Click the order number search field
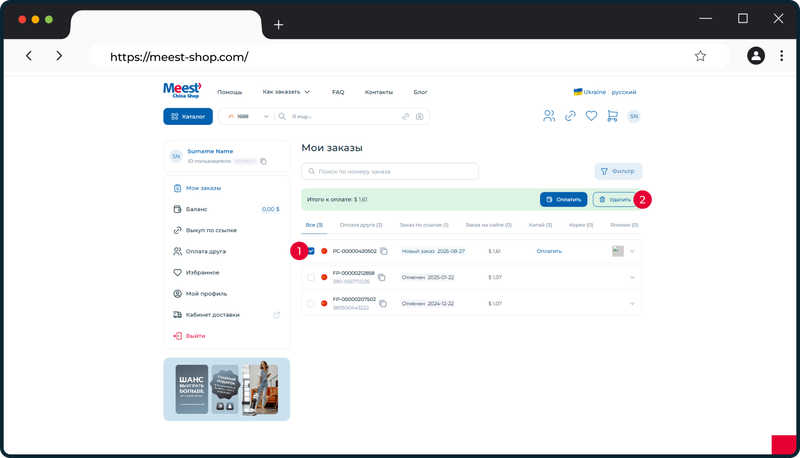 coord(390,171)
